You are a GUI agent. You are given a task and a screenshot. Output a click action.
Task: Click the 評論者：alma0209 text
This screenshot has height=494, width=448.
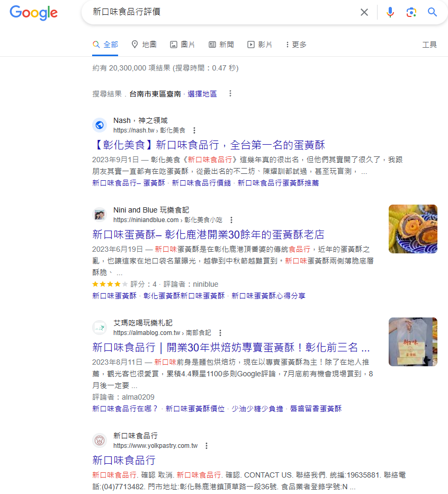(123, 398)
